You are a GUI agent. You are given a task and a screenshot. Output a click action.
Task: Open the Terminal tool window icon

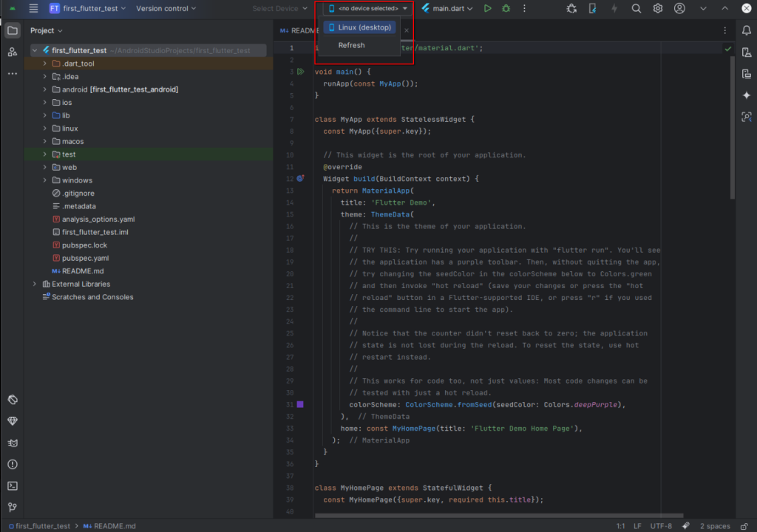(x=13, y=485)
